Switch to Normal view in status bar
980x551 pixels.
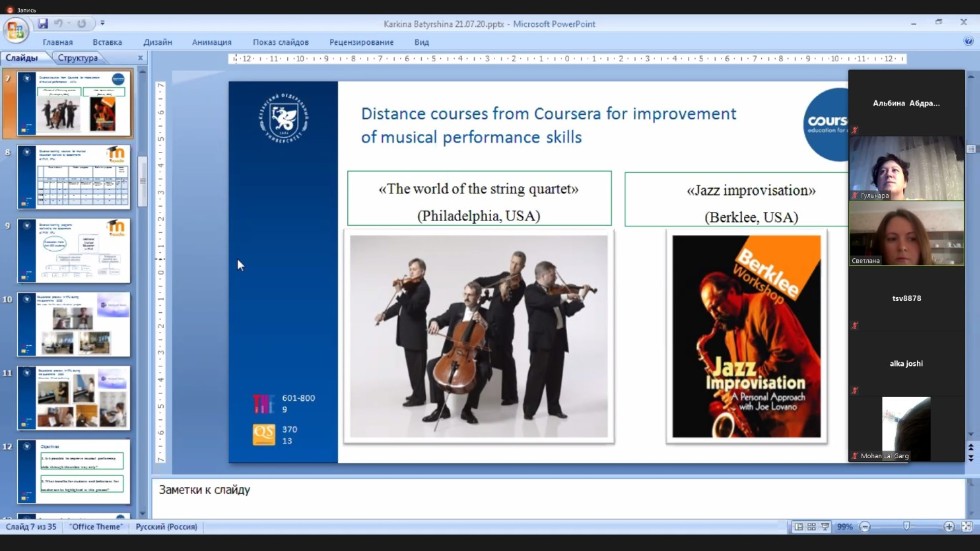pyautogui.click(x=797, y=526)
